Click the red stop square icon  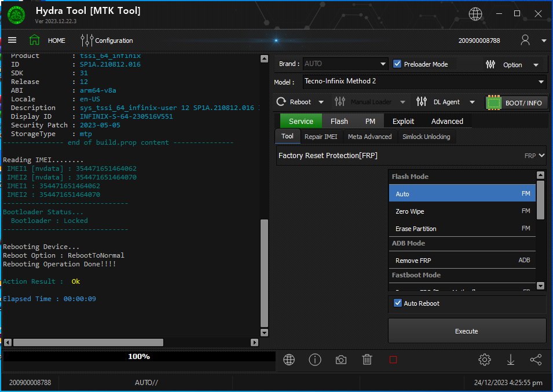(393, 360)
